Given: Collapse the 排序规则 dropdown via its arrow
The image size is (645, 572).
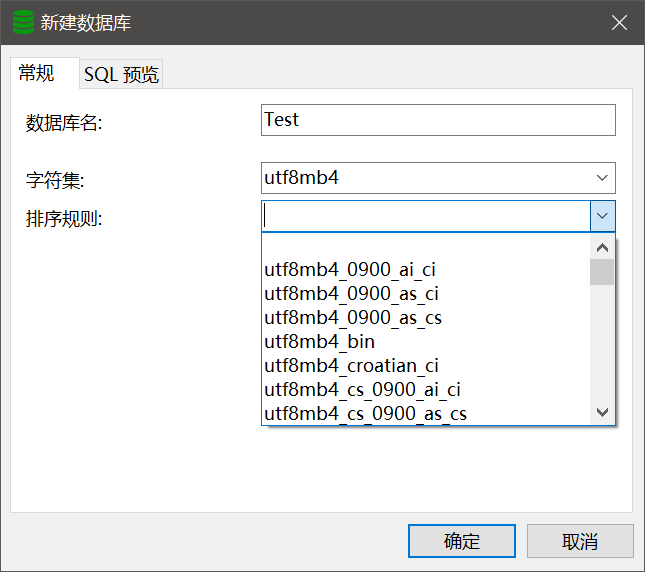Looking at the screenshot, I should click(603, 216).
